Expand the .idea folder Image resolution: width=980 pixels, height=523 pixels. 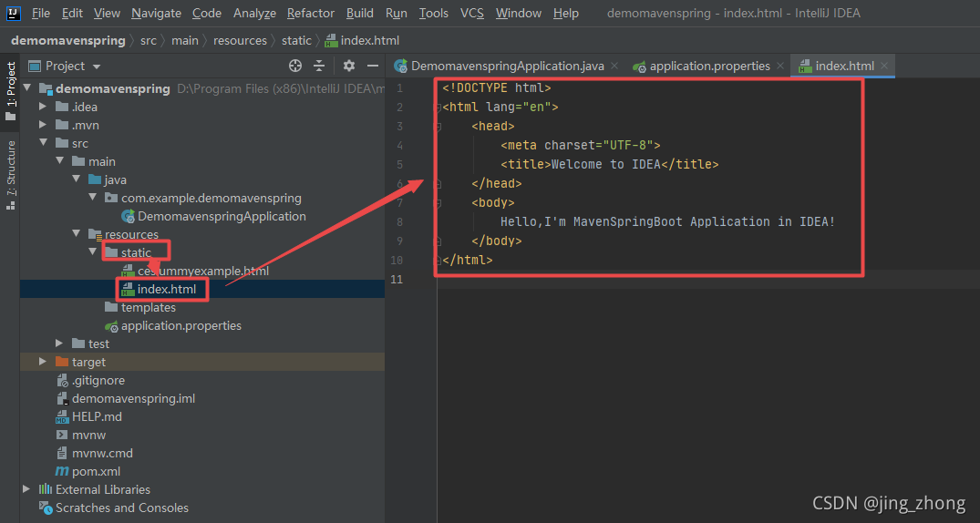point(43,107)
